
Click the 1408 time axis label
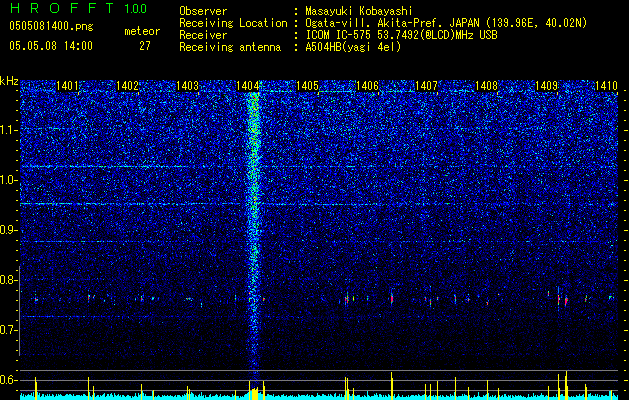click(486, 85)
